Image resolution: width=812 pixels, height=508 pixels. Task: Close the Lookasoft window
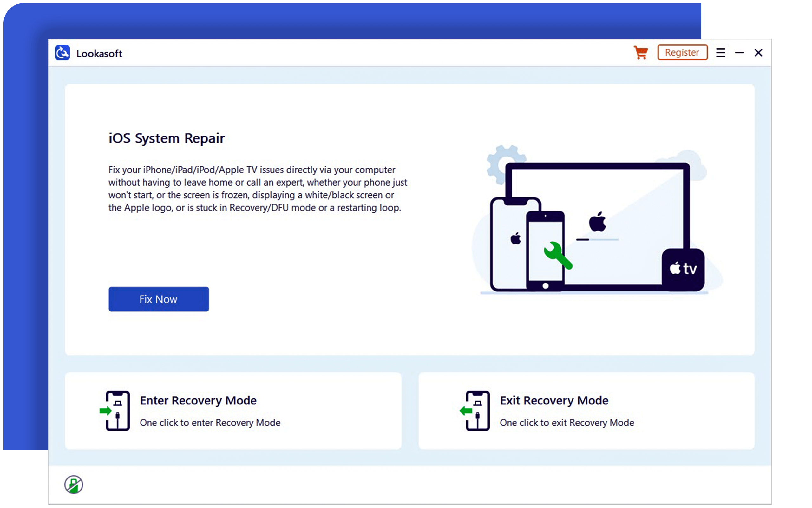(758, 53)
